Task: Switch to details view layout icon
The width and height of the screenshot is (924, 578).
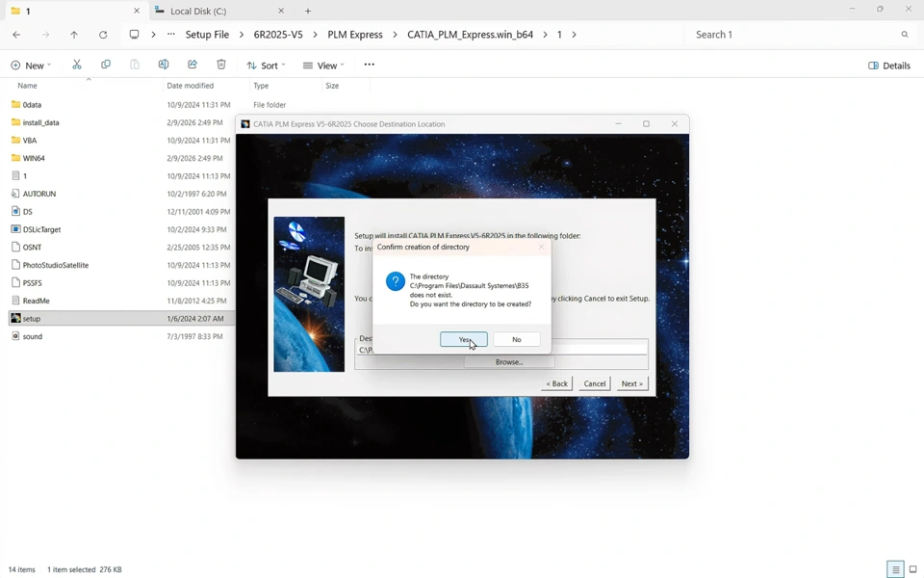Action: (896, 569)
